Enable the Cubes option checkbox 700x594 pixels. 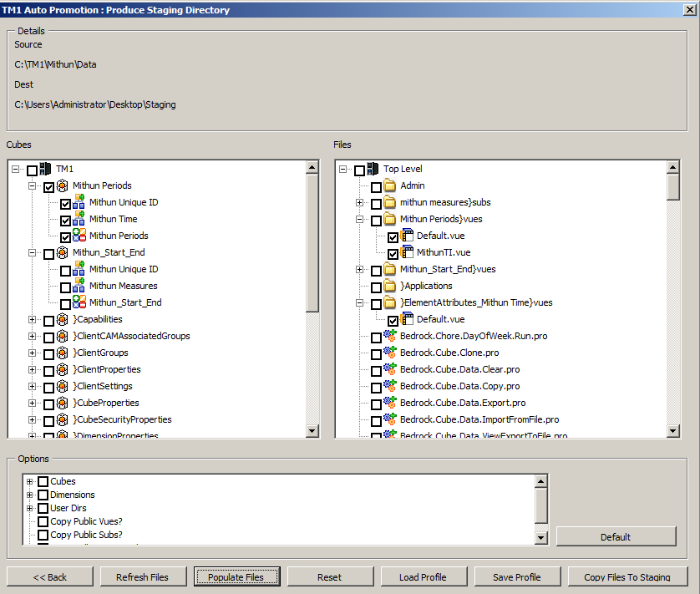tap(43, 481)
